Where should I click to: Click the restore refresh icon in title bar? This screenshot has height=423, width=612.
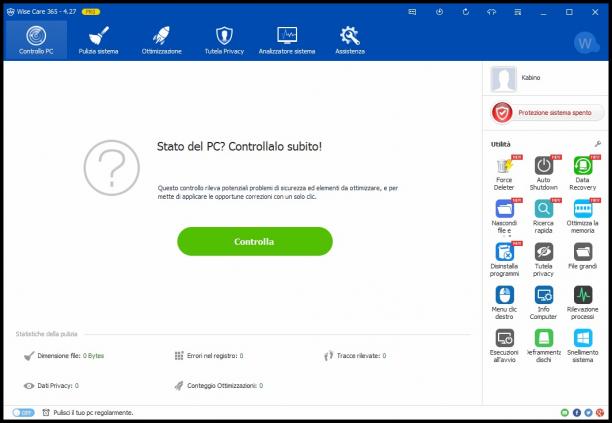(466, 12)
